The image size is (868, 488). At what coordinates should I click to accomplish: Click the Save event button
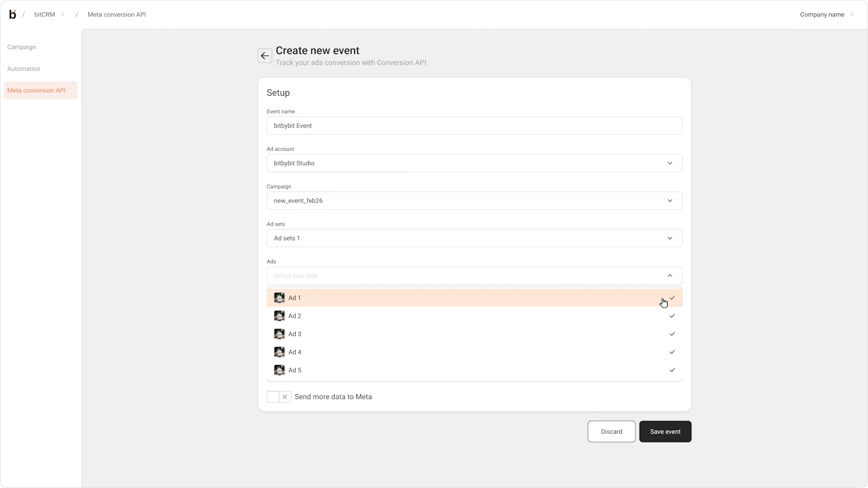665,432
